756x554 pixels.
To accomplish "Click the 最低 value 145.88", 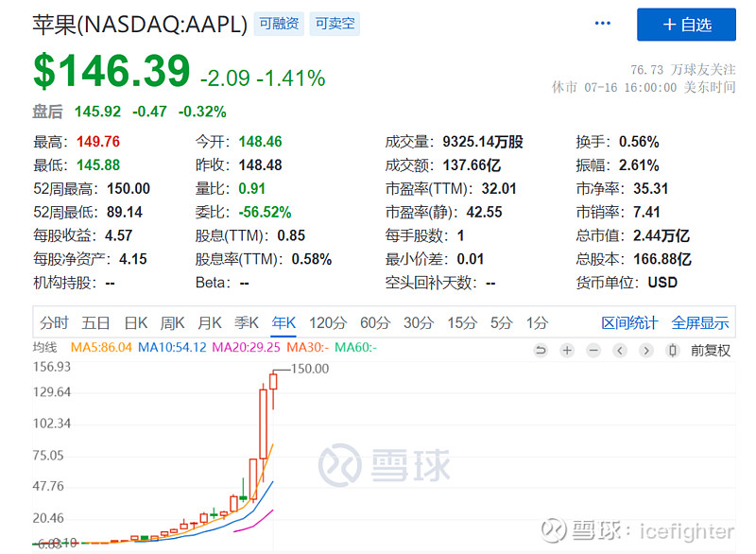I will (98, 164).
